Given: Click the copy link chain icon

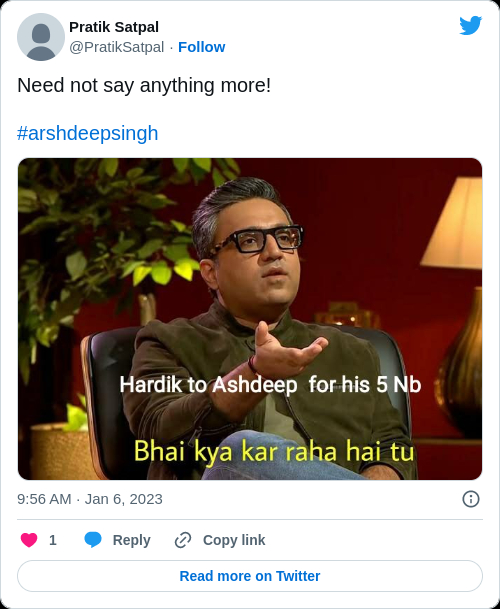Looking at the screenshot, I should 183,540.
